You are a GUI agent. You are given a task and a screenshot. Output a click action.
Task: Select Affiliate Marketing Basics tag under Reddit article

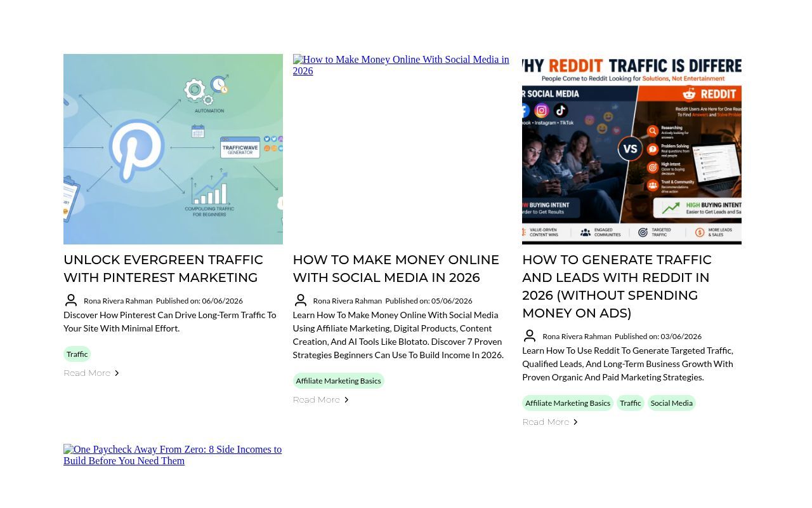coord(568,403)
